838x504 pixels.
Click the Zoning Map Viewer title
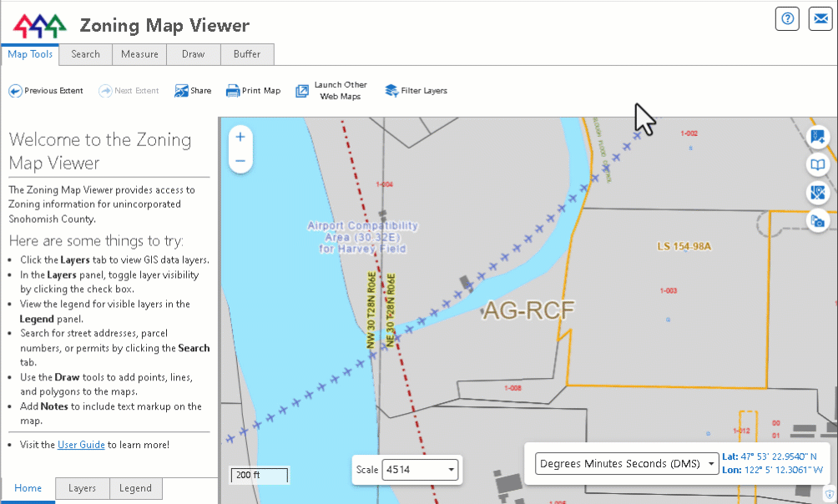coord(164,26)
